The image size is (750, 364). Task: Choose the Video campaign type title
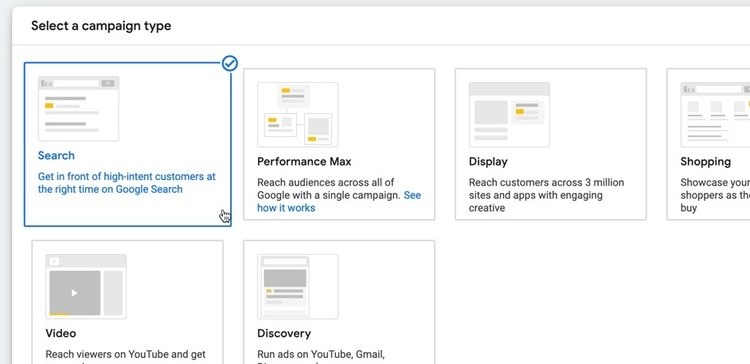pyautogui.click(x=61, y=333)
